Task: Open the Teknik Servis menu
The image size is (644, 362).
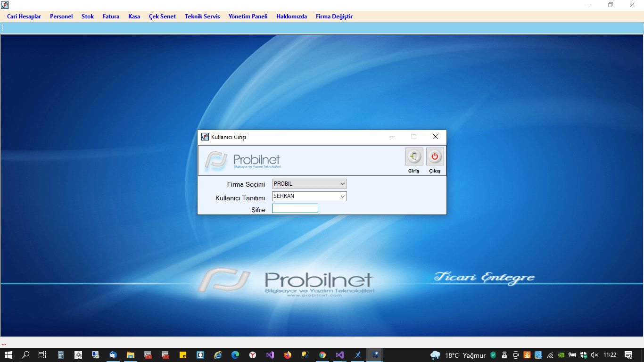Action: [x=202, y=16]
